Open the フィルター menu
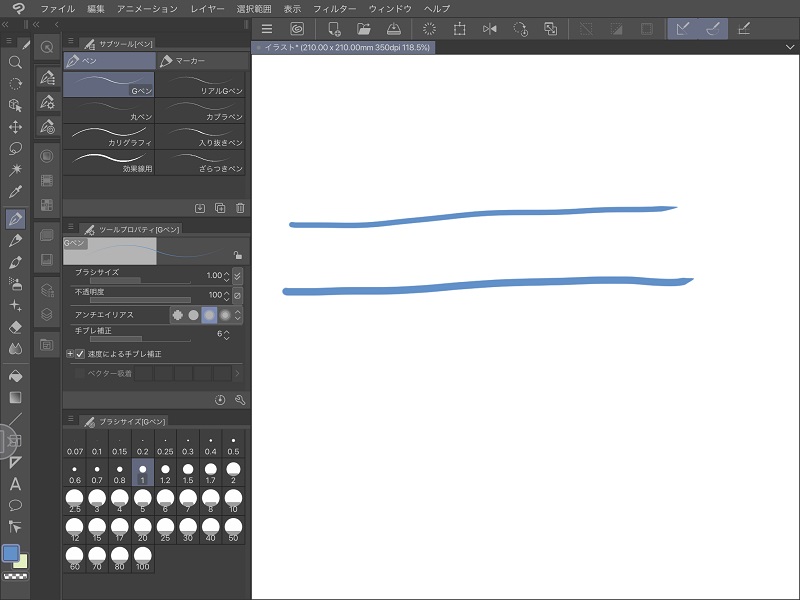 click(335, 9)
